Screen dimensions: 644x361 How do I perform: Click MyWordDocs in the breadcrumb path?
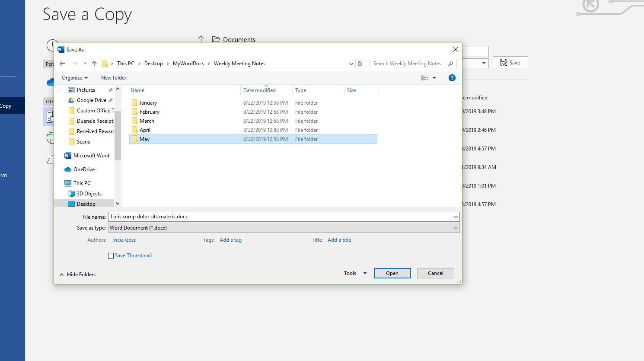click(x=188, y=64)
